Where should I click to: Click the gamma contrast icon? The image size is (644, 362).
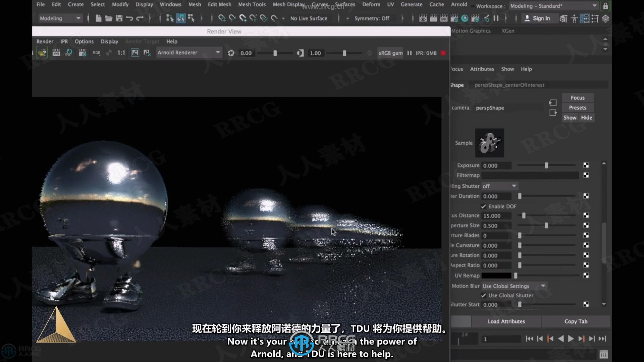pyautogui.click(x=300, y=53)
